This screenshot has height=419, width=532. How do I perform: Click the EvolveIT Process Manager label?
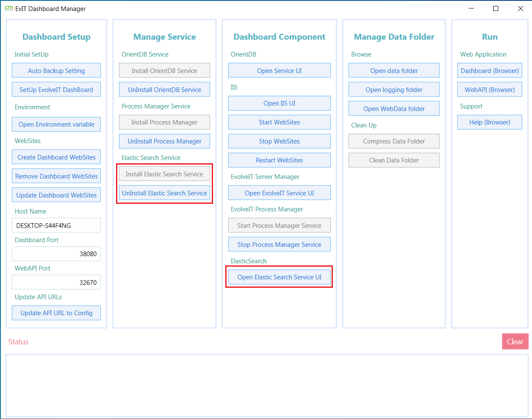click(267, 209)
